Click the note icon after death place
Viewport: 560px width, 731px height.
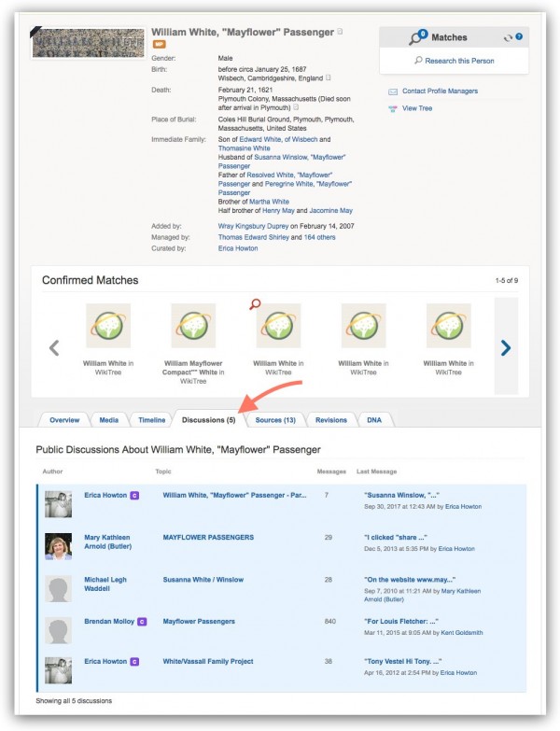296,107
